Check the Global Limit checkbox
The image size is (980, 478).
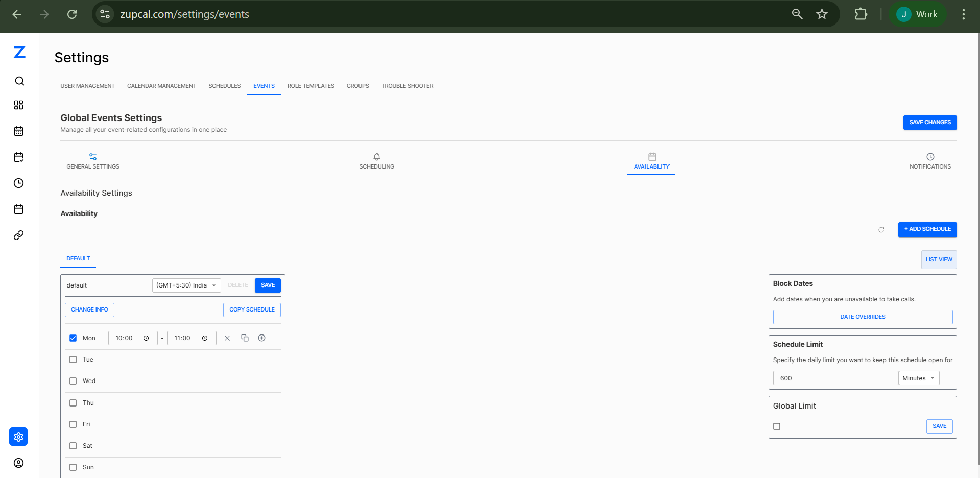pos(777,426)
